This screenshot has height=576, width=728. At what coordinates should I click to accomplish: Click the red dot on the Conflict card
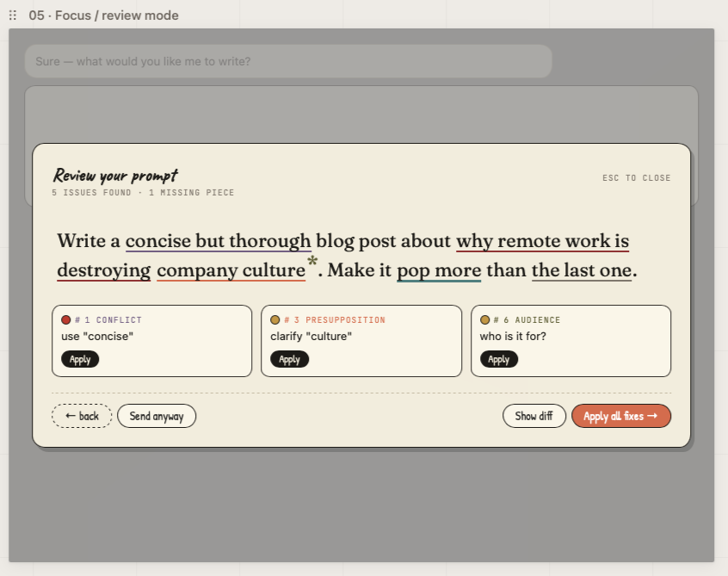click(66, 319)
